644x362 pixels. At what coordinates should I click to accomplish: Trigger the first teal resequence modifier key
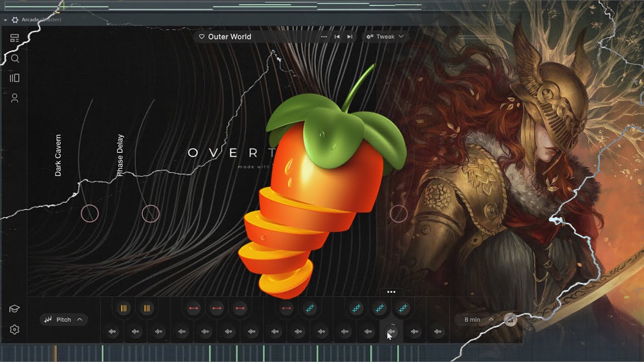click(x=310, y=308)
